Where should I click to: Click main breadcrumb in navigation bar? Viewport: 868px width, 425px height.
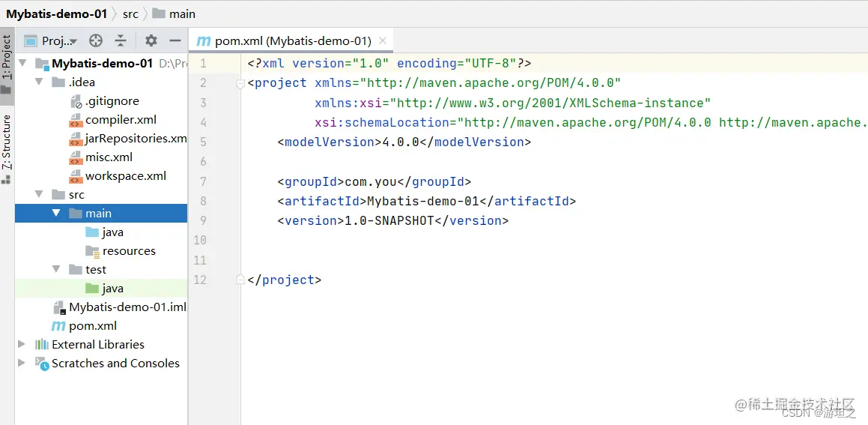point(174,13)
